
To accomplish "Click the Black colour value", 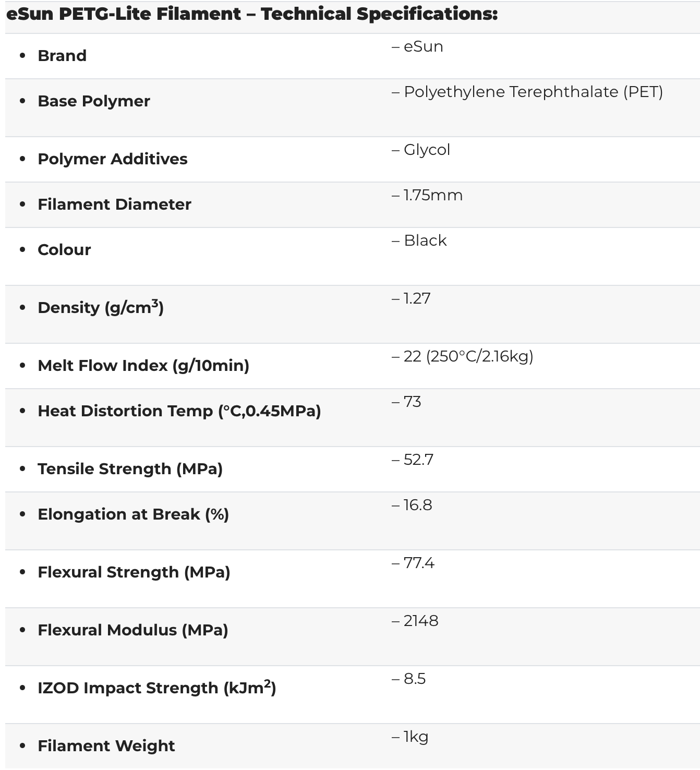I will 419,240.
